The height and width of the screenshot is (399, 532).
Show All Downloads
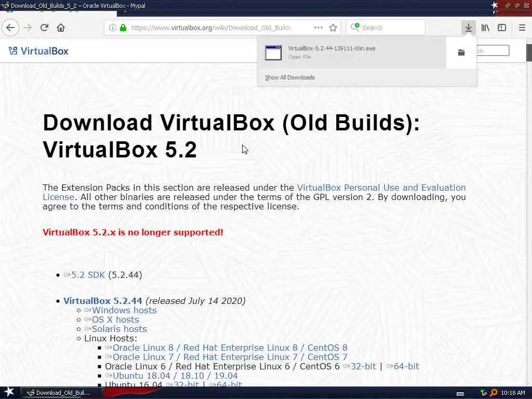[x=290, y=77]
